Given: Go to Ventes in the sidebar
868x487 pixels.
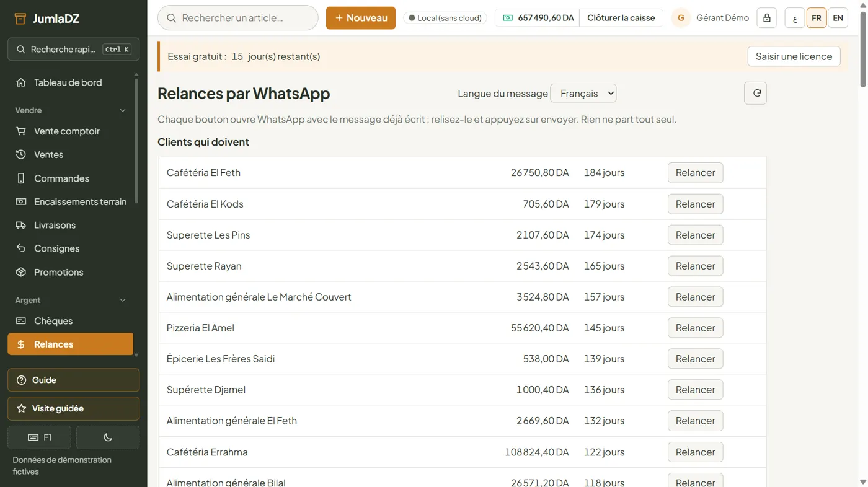Looking at the screenshot, I should pyautogui.click(x=70, y=155).
